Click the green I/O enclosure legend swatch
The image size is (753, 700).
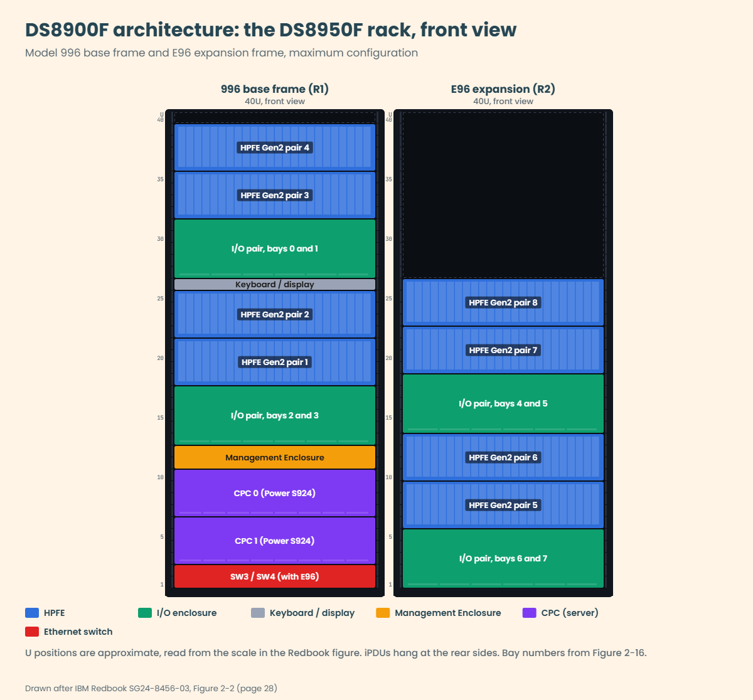pos(145,613)
